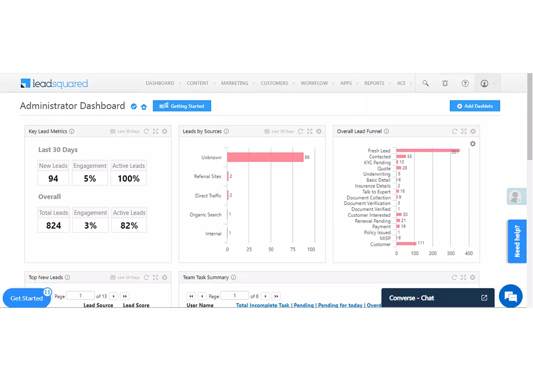The width and height of the screenshot is (533, 392).
Task: Maximize the Leads by Sources dashlet
Action: pos(310,131)
